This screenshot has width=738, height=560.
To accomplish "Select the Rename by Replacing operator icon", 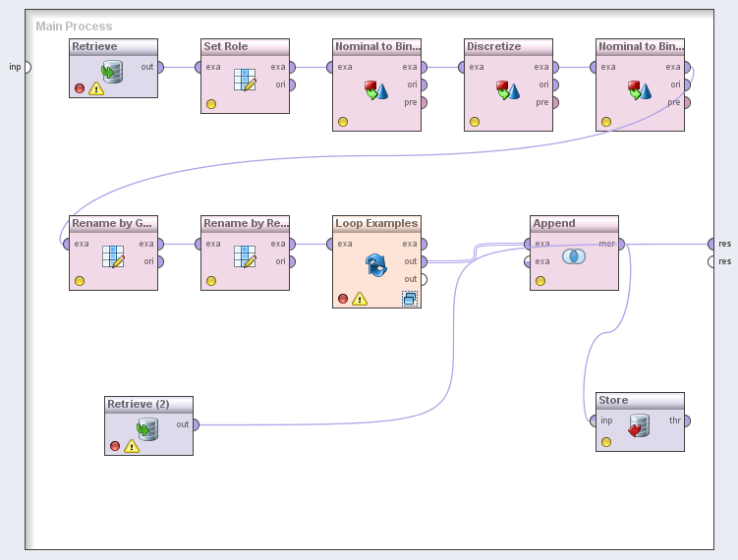I will [245, 256].
